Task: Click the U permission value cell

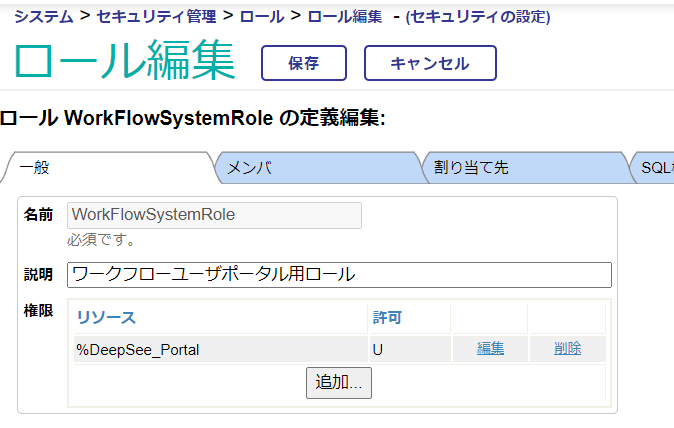Action: [378, 349]
